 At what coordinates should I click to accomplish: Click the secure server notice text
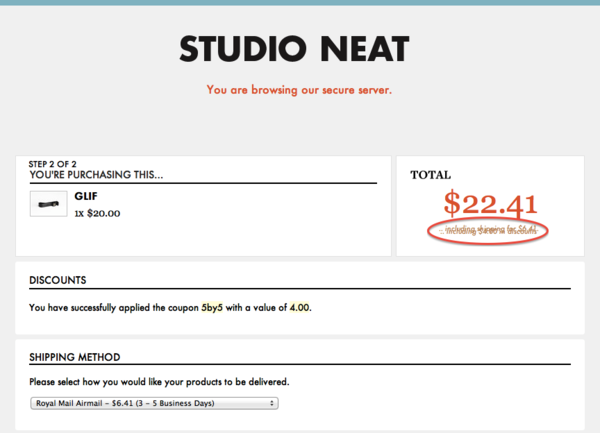(299, 90)
